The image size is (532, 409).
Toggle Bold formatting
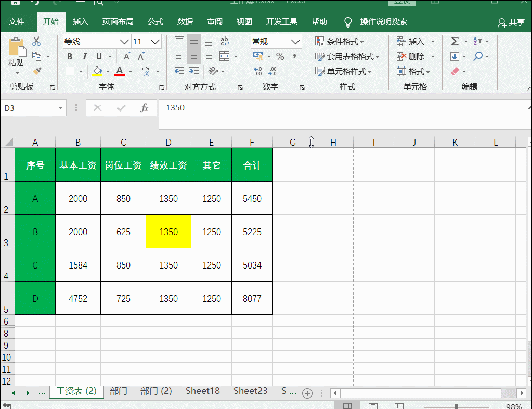(x=70, y=56)
